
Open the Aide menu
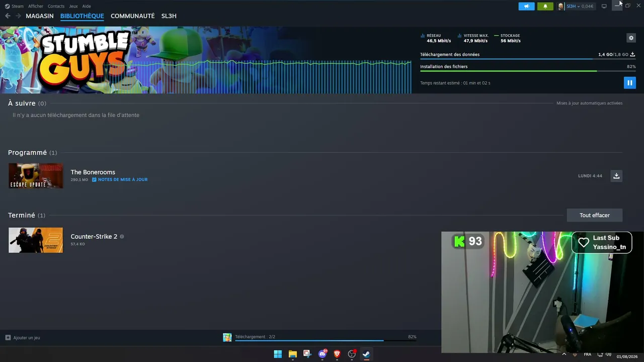tap(87, 6)
